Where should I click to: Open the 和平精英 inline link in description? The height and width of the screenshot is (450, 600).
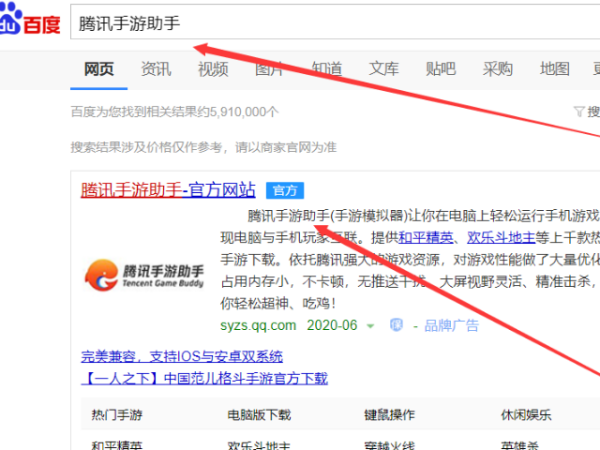coord(426,238)
